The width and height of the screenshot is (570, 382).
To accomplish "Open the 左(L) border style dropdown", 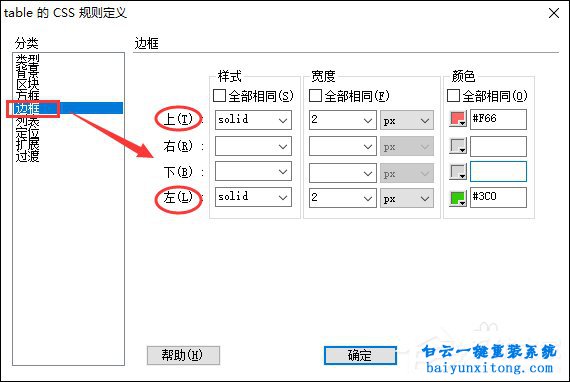I will tap(253, 197).
